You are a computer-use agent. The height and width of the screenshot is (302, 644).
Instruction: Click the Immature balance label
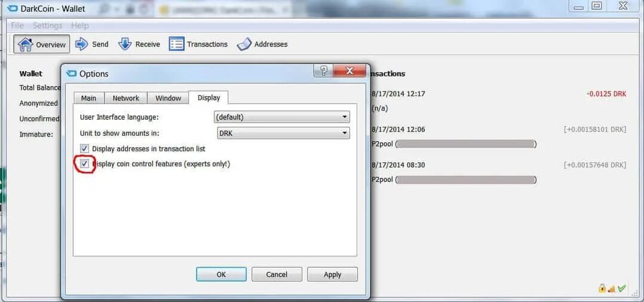pos(36,134)
